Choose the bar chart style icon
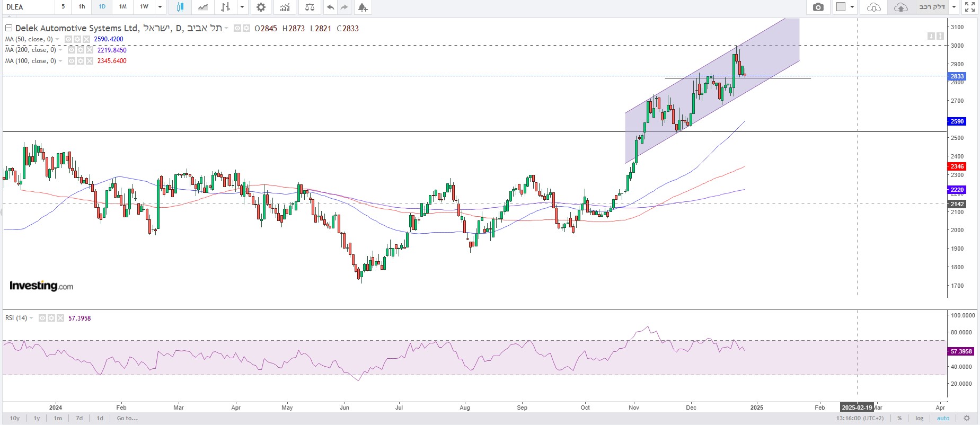 coord(226,7)
